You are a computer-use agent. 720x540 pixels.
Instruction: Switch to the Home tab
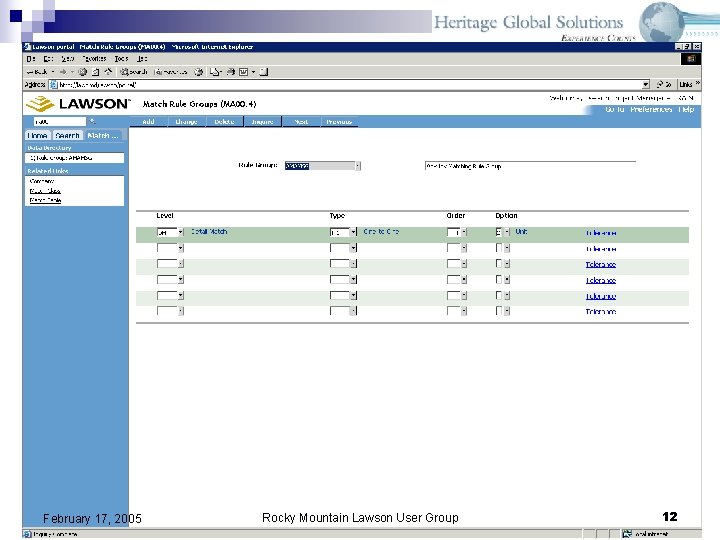[x=37, y=135]
